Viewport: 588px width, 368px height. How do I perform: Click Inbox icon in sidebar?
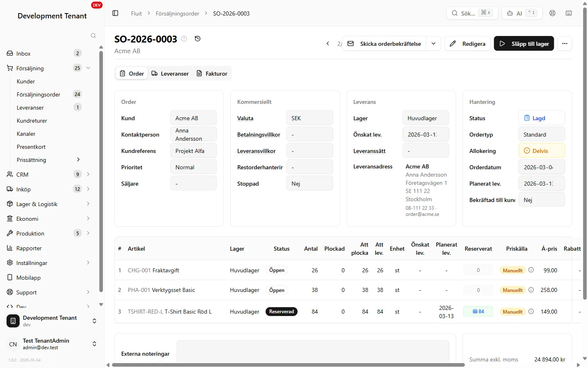click(x=10, y=53)
